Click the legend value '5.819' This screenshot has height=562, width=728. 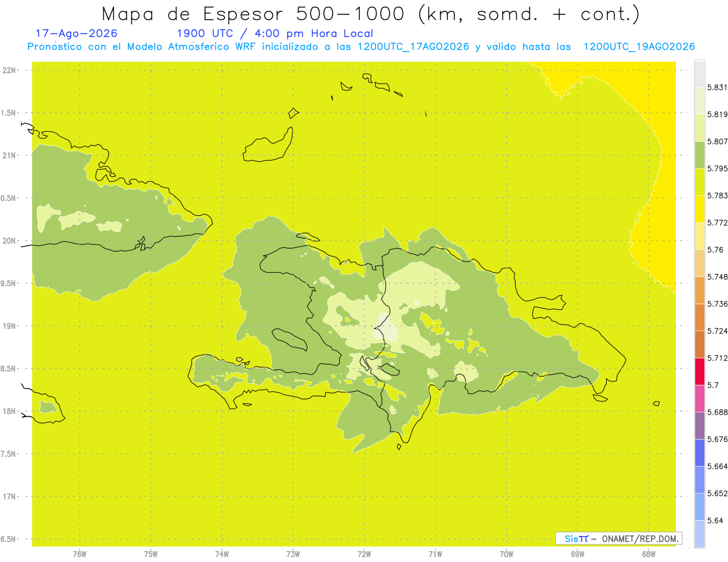tap(718, 115)
